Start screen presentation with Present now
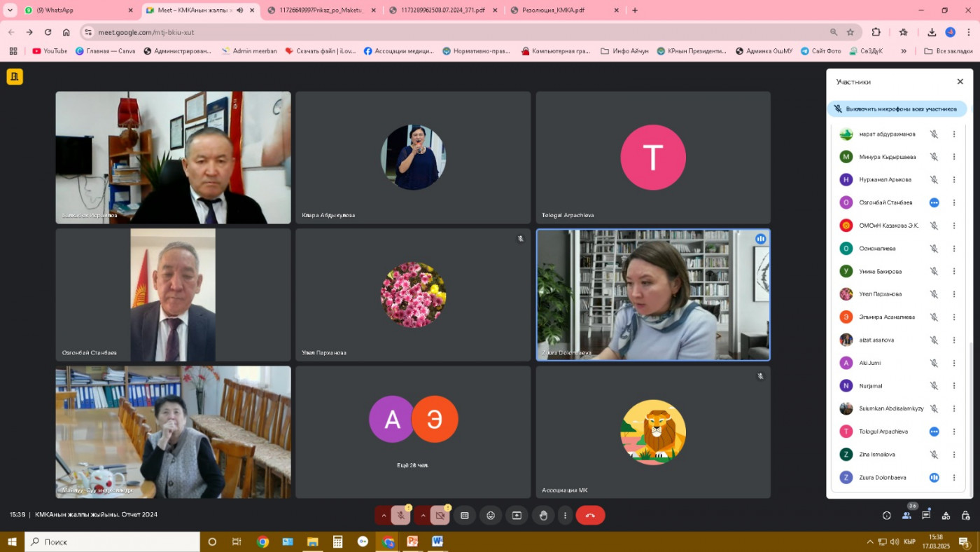Screen dimensions: 980x552 pos(517,516)
